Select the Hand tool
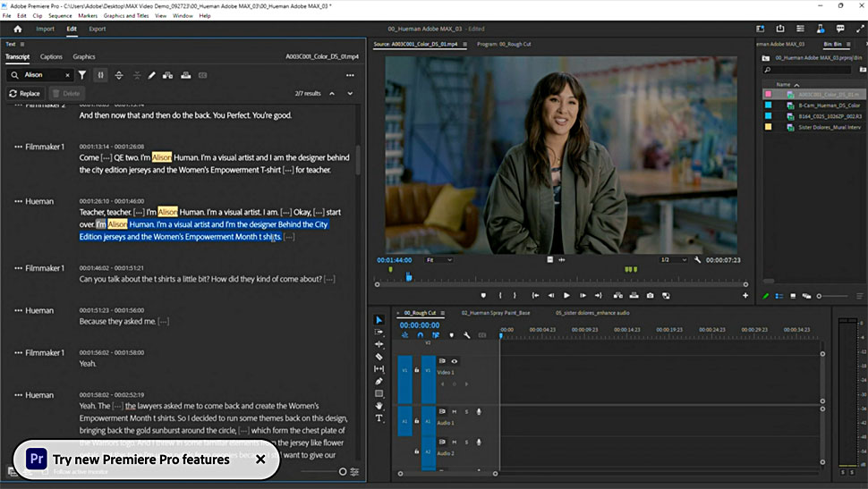 [379, 406]
